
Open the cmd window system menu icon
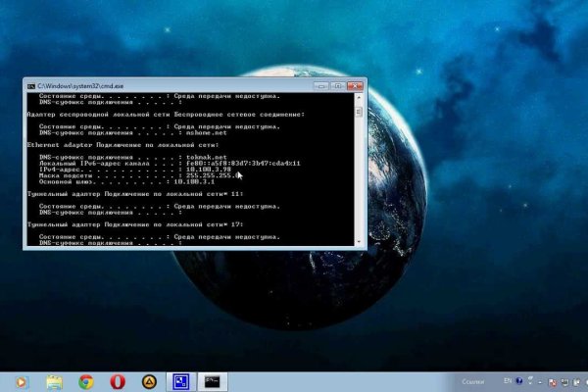point(29,86)
